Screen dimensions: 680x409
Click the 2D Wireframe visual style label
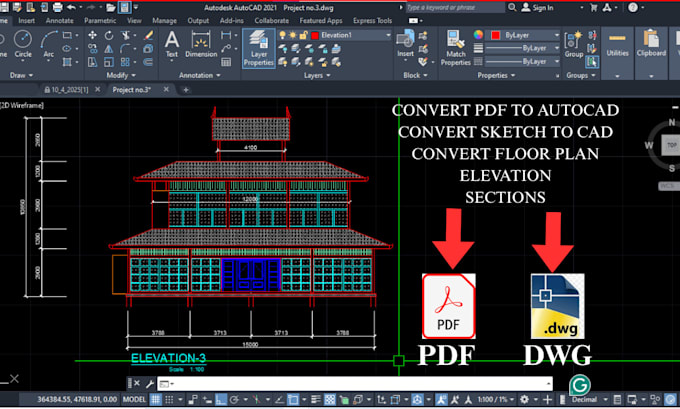click(22, 105)
